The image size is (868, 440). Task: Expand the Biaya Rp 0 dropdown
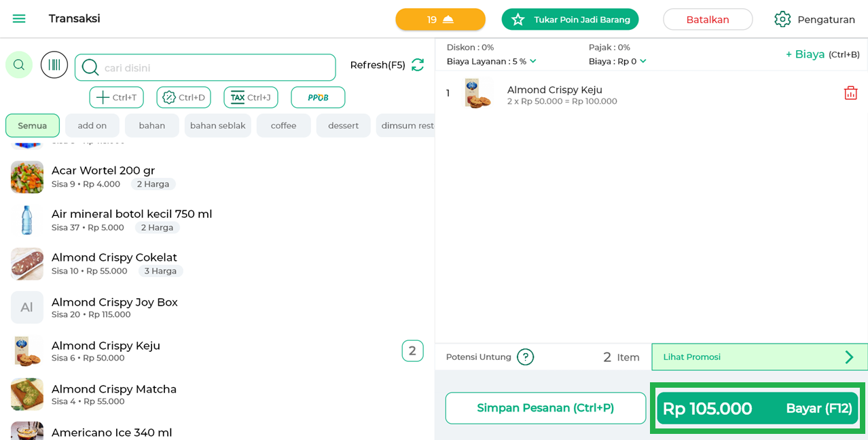(643, 61)
